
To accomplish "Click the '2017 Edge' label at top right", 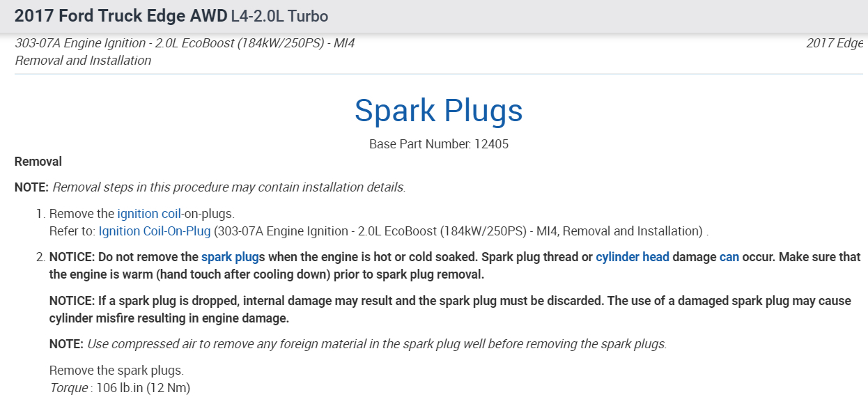I will [x=834, y=43].
